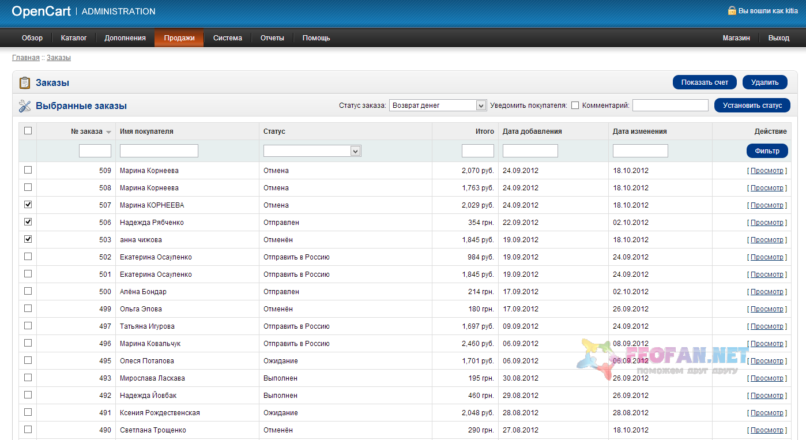Open the Статус заказа dropdown showing Возврат денег
Viewport: 806px width, 440px height.
point(437,105)
